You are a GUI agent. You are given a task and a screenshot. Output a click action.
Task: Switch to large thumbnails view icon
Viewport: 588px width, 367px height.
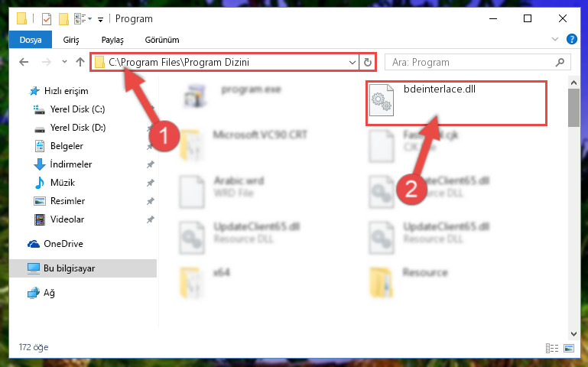point(568,348)
